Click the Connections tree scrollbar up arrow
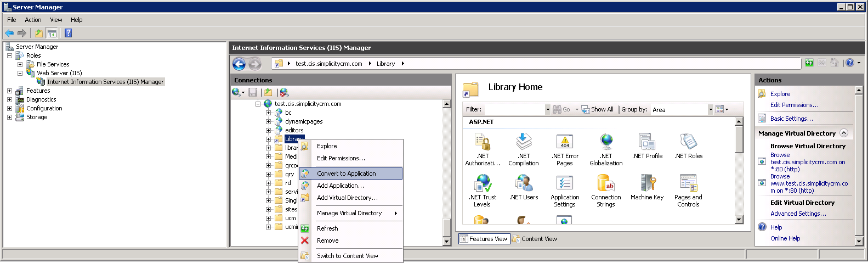 point(446,104)
